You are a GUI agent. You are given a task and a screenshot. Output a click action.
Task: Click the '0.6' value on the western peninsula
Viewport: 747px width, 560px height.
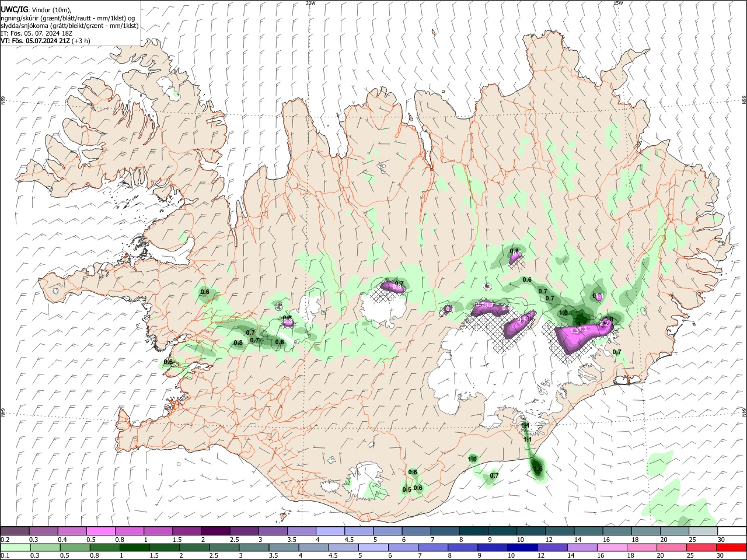[205, 292]
